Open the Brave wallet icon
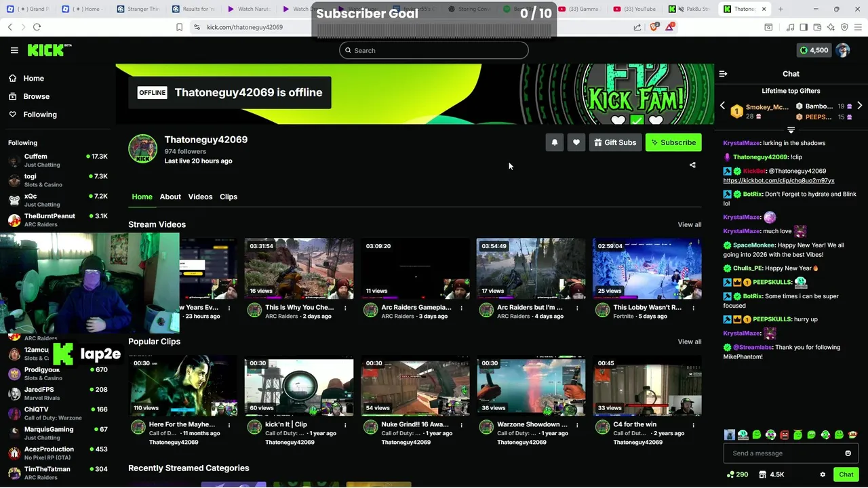 point(817,27)
